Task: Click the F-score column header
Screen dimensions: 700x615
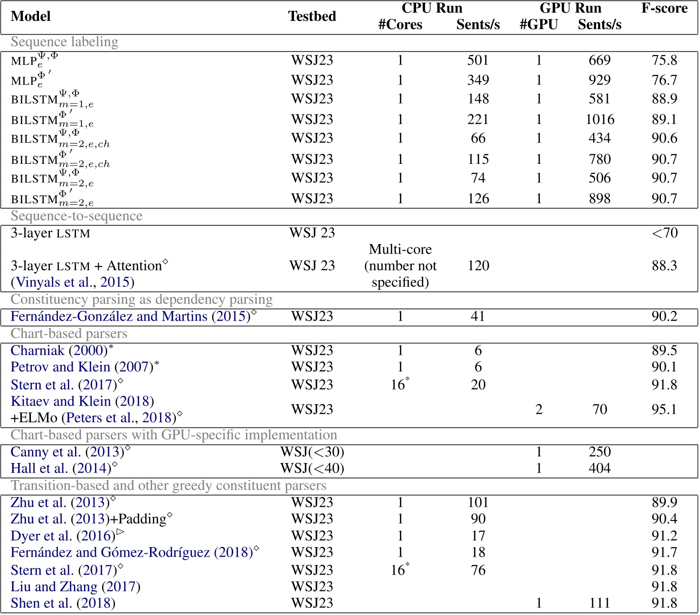Action: click(664, 9)
